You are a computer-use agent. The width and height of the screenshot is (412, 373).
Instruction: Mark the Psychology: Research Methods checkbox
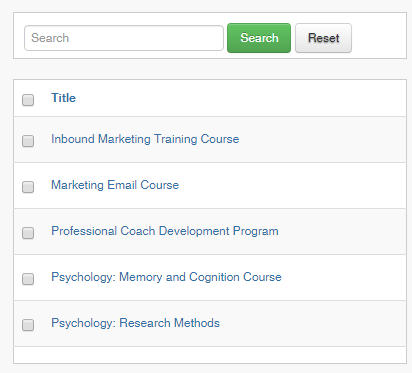(28, 325)
